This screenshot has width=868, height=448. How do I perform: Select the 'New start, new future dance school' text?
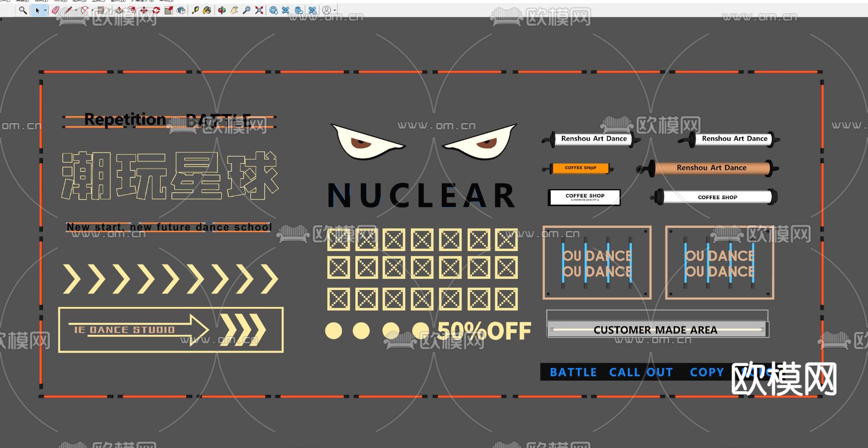pyautogui.click(x=169, y=227)
